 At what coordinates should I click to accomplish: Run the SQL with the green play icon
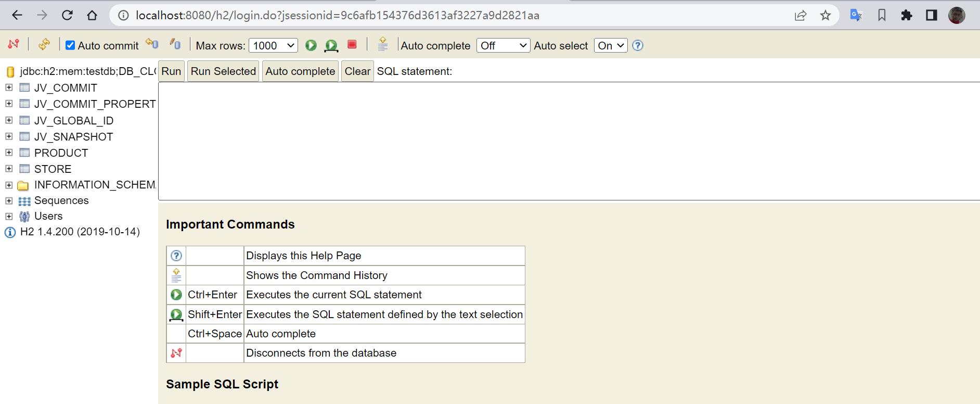pyautogui.click(x=311, y=45)
